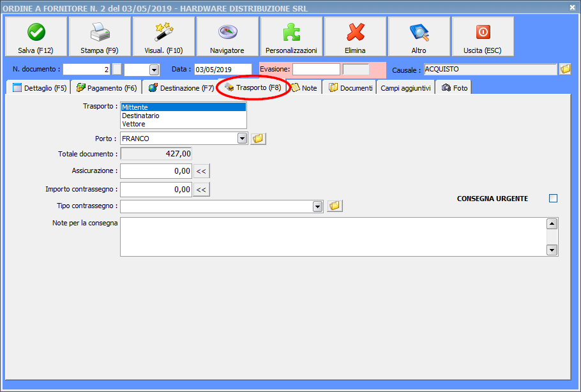The image size is (581, 392).
Task: Open Personalizzazioni puzzle piece button
Action: [291, 36]
